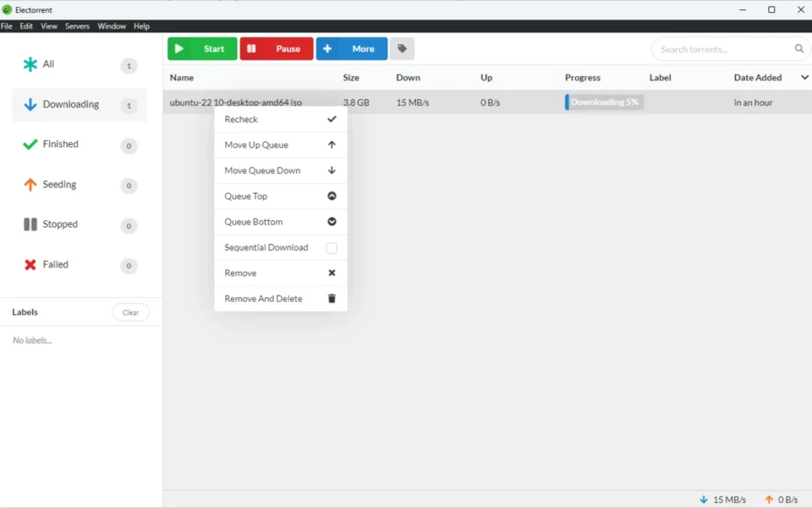Choose Queue Bottom menu entry
Screen dimensions: 812x508
coord(281,222)
